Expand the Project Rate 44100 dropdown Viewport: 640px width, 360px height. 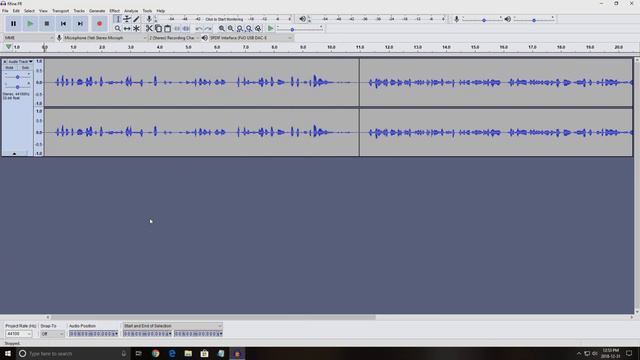tap(19, 334)
